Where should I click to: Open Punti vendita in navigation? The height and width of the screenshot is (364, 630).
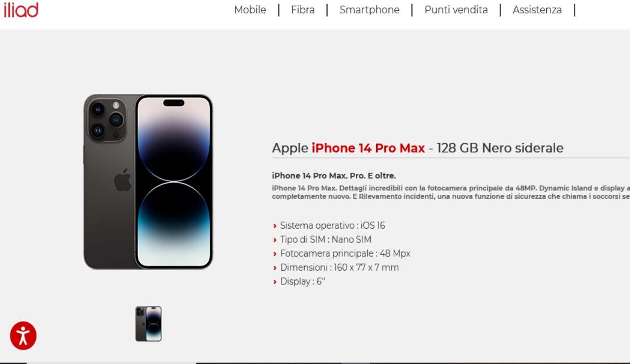pos(456,10)
